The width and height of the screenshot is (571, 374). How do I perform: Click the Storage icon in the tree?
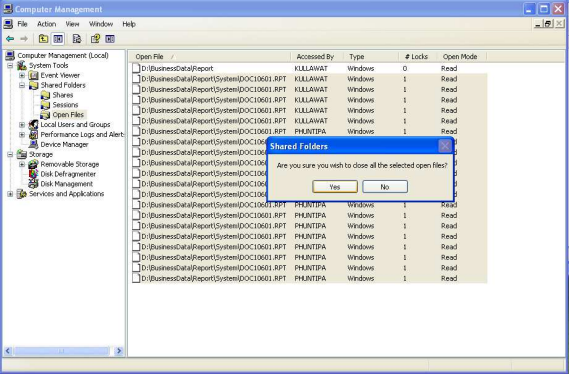[22, 154]
